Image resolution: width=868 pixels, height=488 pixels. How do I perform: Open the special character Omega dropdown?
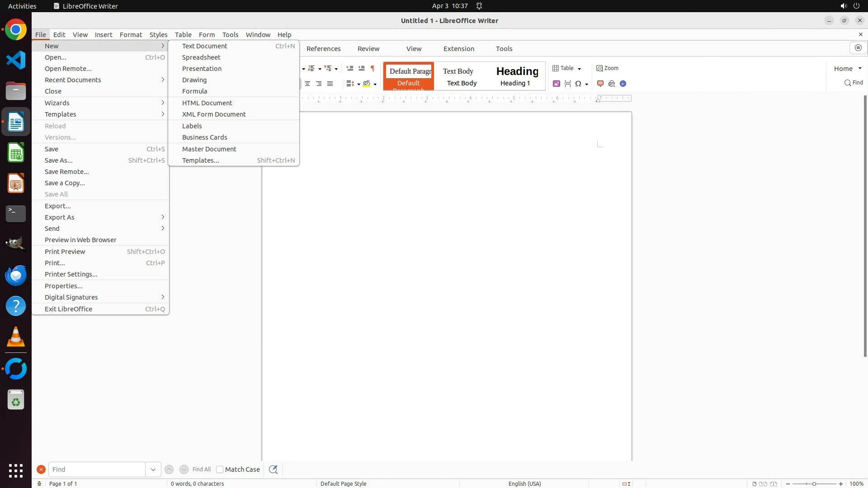pyautogui.click(x=587, y=84)
